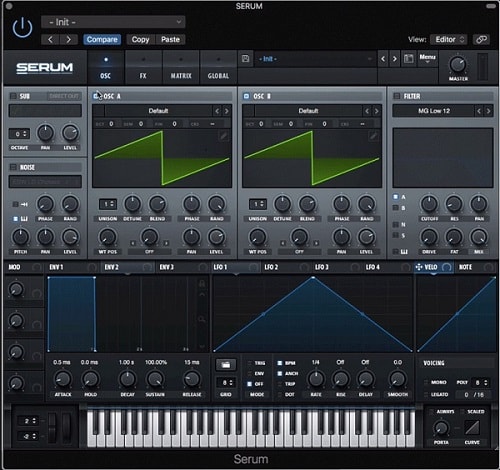500x470 pixels.
Task: Click OSC A warp mode left arrow
Action: (133, 243)
